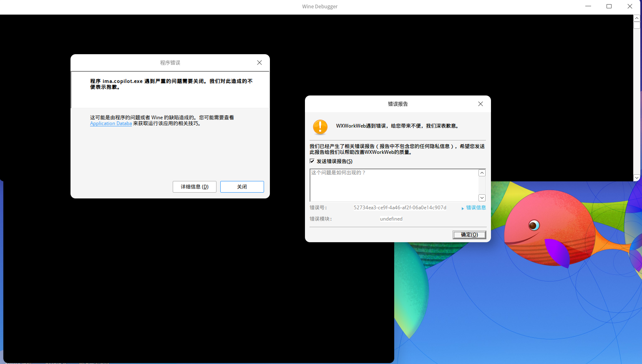Open the Application Database link
This screenshot has height=364, width=642.
coord(111,123)
